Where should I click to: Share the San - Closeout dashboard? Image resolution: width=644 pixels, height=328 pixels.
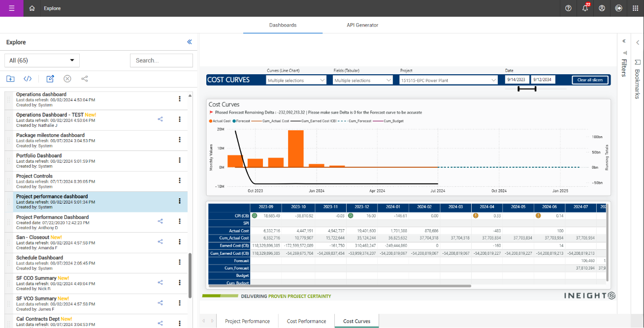[160, 241]
